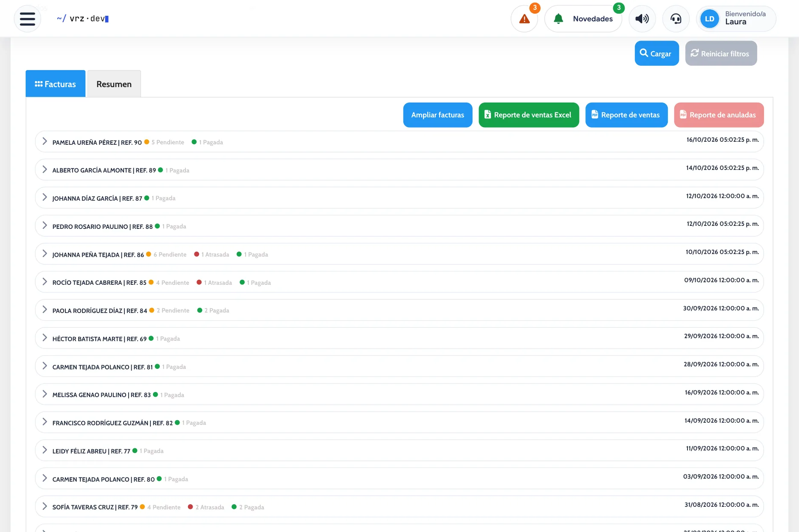The width and height of the screenshot is (799, 532).
Task: Click '1 Atrasada' on Johanna Peña Tejada row
Action: 215,254
